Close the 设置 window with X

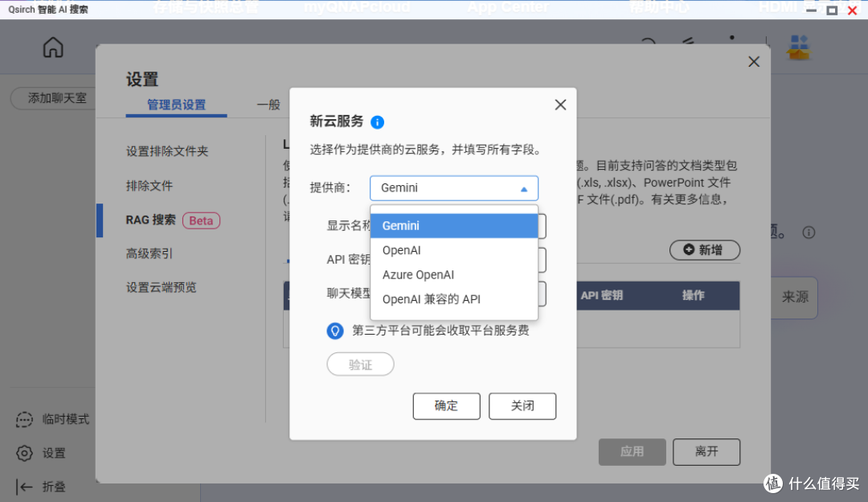click(753, 61)
